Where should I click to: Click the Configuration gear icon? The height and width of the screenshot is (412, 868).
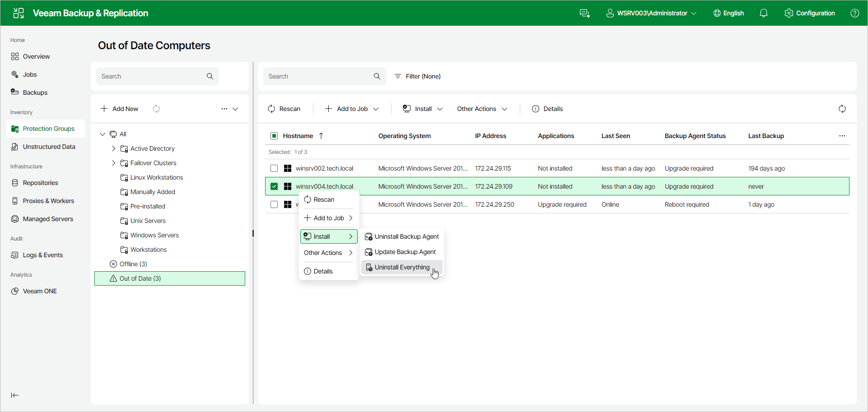click(x=789, y=13)
